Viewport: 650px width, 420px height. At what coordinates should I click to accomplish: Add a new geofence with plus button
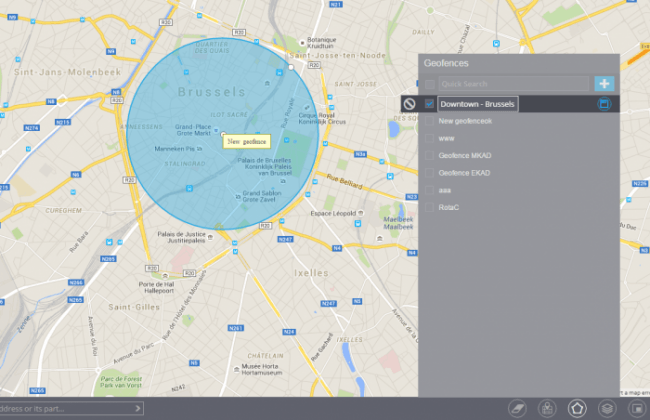click(x=604, y=84)
